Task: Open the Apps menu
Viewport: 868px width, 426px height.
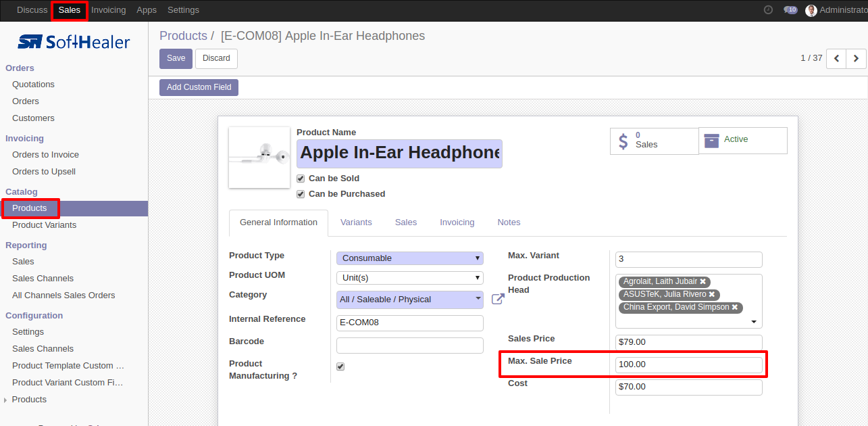Action: (x=147, y=10)
